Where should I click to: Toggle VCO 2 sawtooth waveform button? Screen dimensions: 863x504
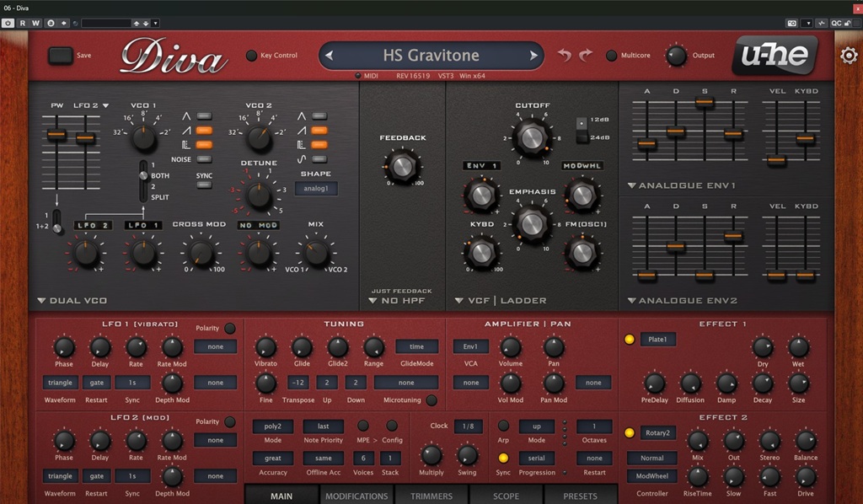click(x=319, y=131)
